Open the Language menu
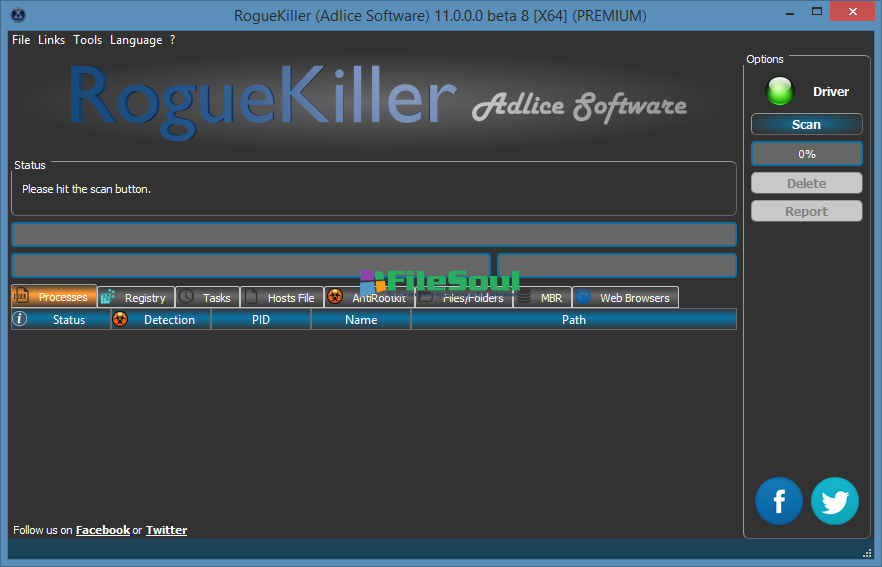The width and height of the screenshot is (882, 567). coord(136,40)
